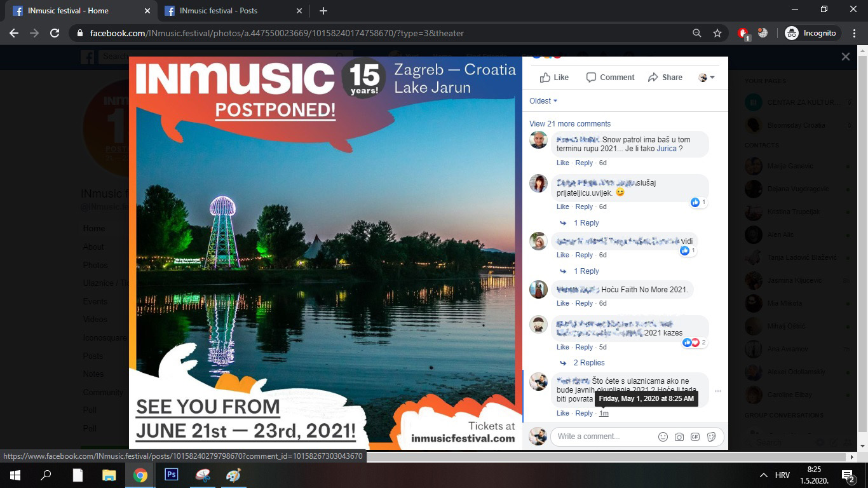868x488 pixels.
Task: Click the forward navigation arrow
Action: point(34,33)
